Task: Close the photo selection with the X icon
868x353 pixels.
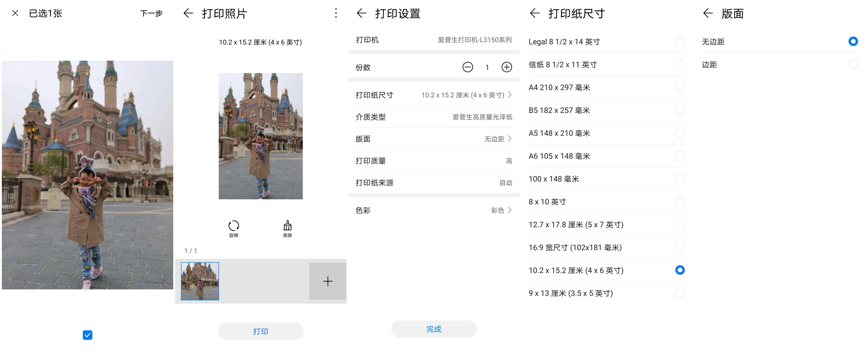Action: (x=15, y=13)
